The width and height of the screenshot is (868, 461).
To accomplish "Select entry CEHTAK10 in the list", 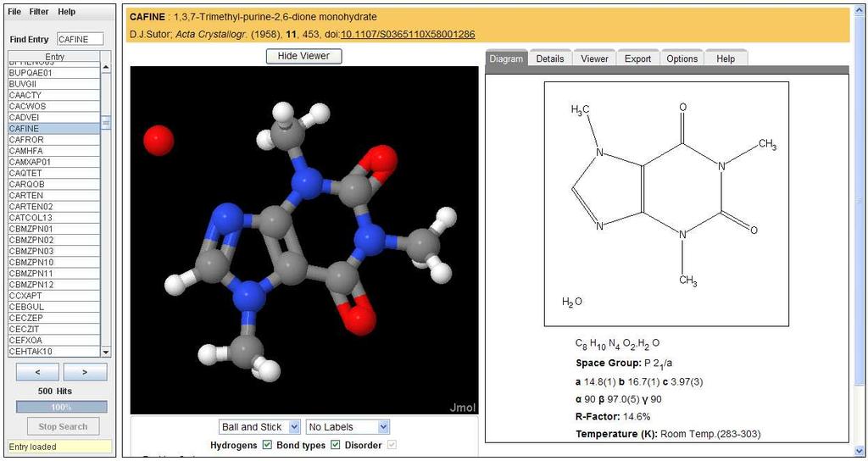I will click(53, 352).
